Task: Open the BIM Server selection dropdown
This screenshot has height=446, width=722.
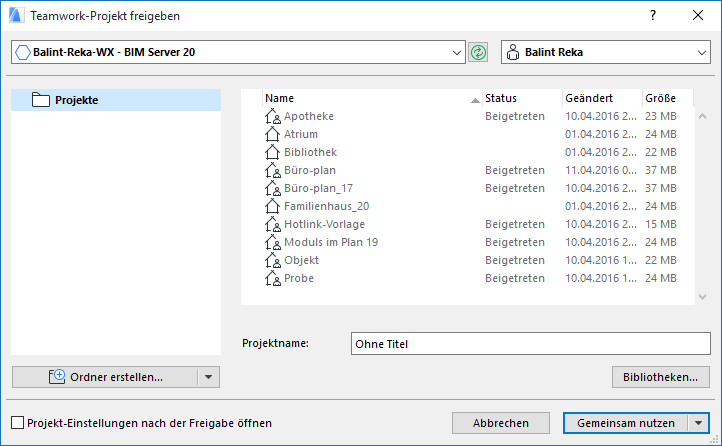Action: click(458, 52)
